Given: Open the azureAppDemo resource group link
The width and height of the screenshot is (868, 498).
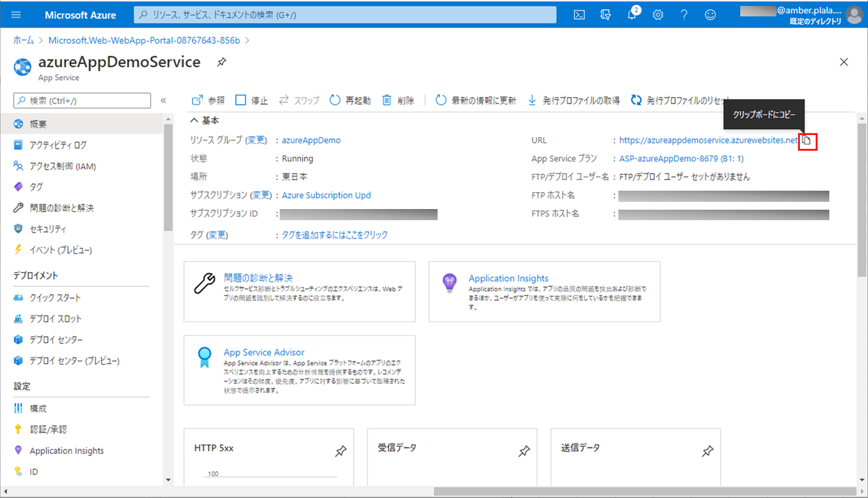Looking at the screenshot, I should [311, 140].
